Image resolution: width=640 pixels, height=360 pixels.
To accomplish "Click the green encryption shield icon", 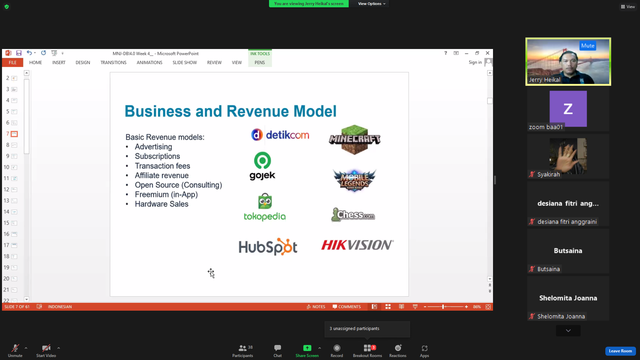I will tap(7, 7).
